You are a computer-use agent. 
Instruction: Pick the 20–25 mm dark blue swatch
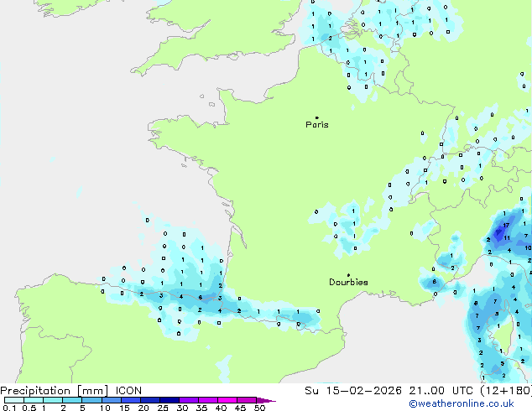coord(151,401)
